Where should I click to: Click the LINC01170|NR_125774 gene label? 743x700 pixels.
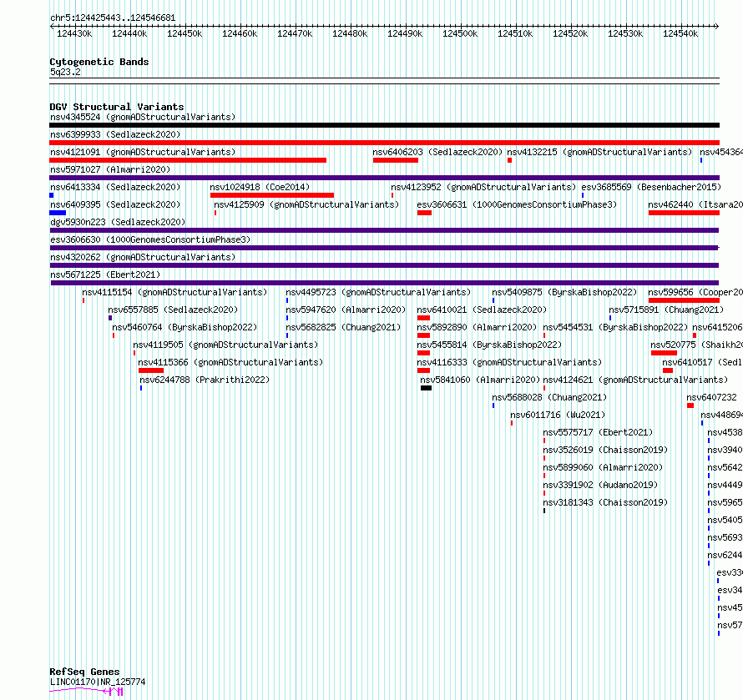pos(98,682)
